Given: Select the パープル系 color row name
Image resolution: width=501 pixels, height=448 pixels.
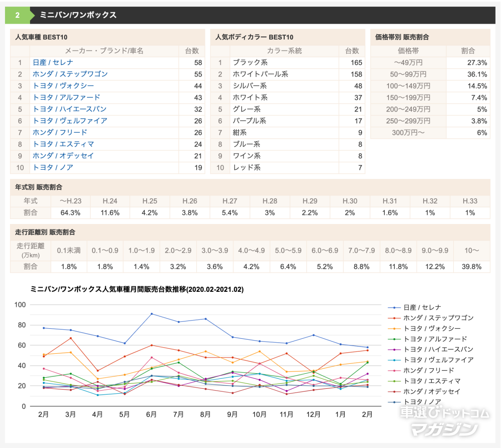Looking at the screenshot, I should pyautogui.click(x=250, y=121).
